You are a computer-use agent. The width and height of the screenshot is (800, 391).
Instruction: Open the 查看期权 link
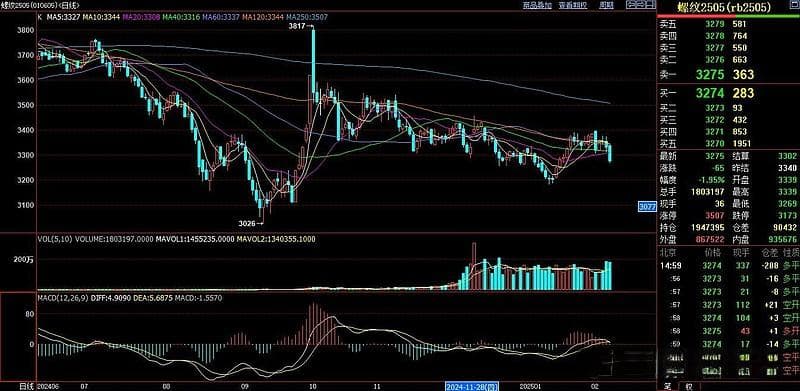572,5
